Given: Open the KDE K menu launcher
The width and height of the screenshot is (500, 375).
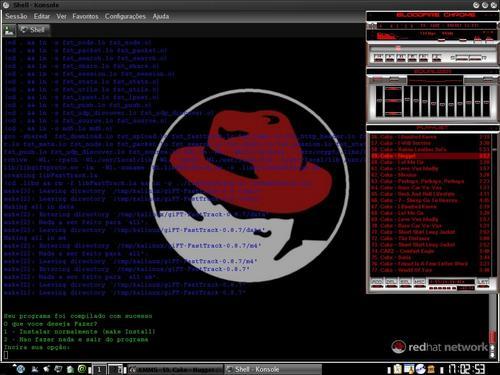Looking at the screenshot, I should (20, 369).
